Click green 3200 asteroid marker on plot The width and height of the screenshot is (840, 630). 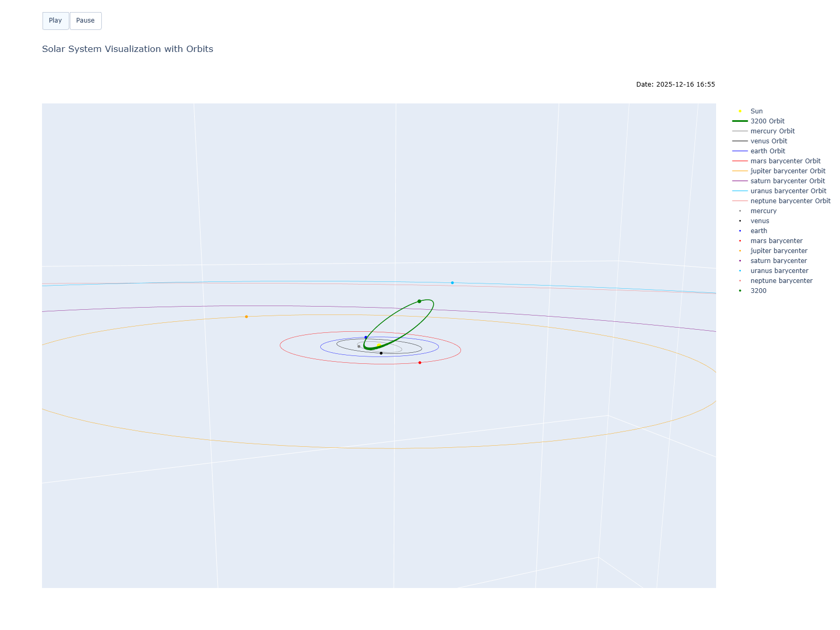(x=419, y=301)
